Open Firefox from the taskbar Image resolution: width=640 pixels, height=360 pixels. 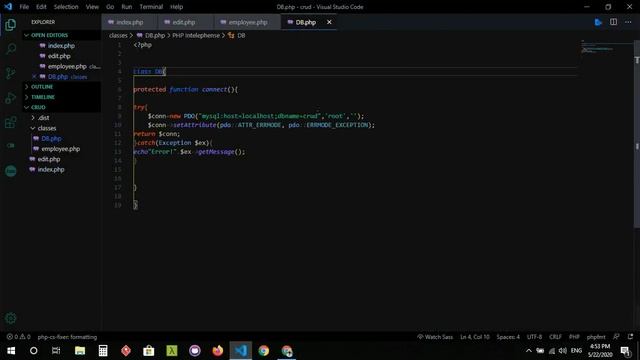(x=218, y=351)
